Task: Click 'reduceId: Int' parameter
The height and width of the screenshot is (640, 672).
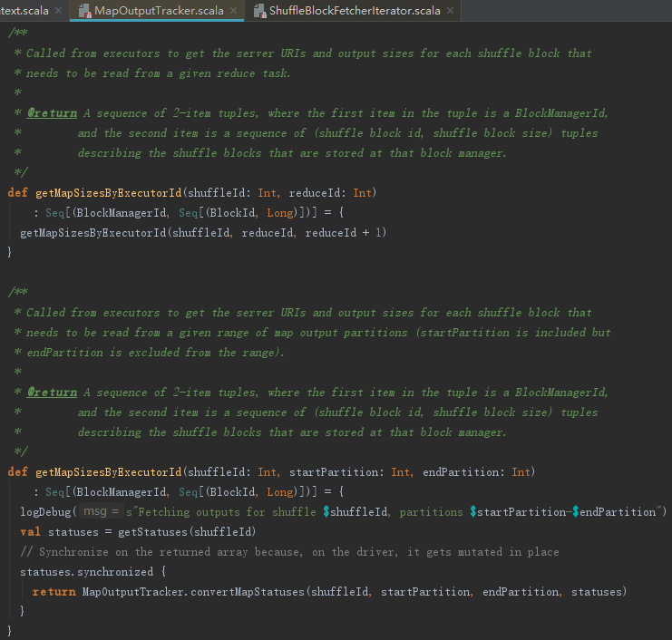Action: click(330, 193)
